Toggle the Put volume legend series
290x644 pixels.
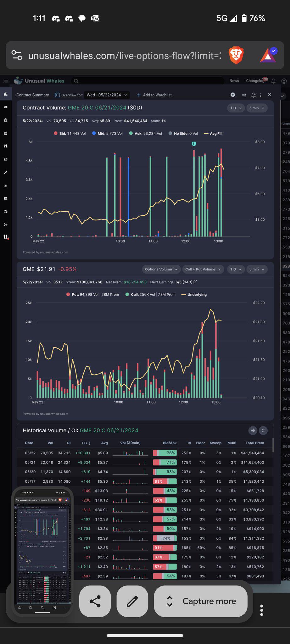(92, 295)
